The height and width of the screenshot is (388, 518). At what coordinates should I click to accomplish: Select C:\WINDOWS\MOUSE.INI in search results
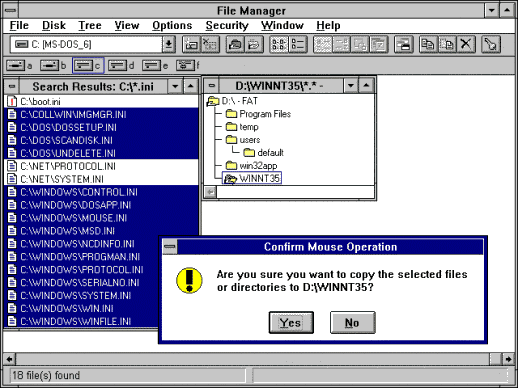point(101,218)
